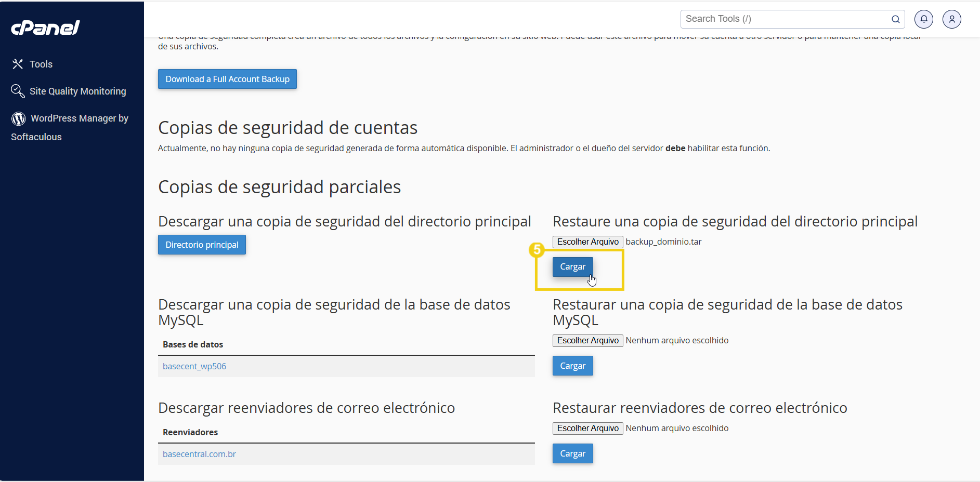Click Download a Full Account Backup

click(227, 79)
